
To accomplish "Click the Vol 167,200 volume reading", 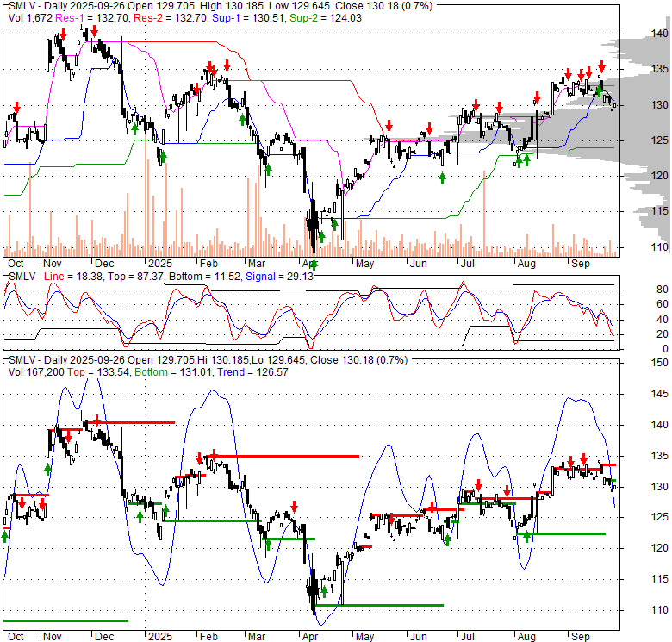I will click(37, 372).
